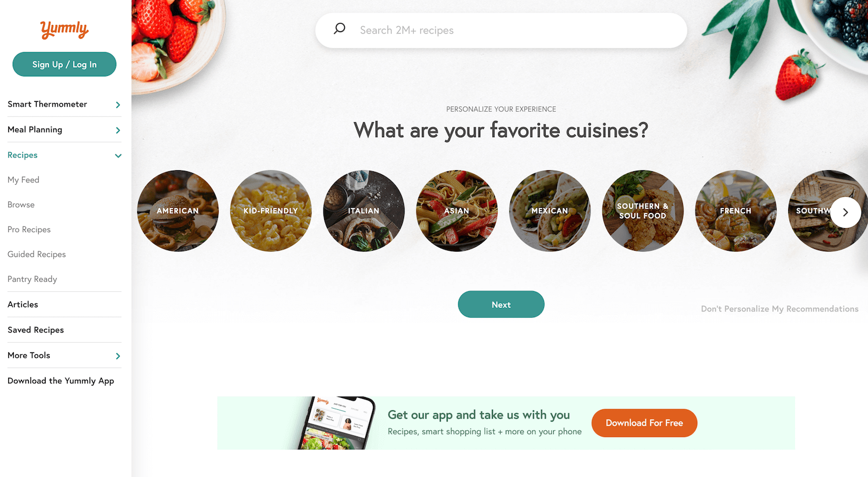Screen dimensions: 868x477
Task: Select the American cuisine circle
Action: click(178, 211)
